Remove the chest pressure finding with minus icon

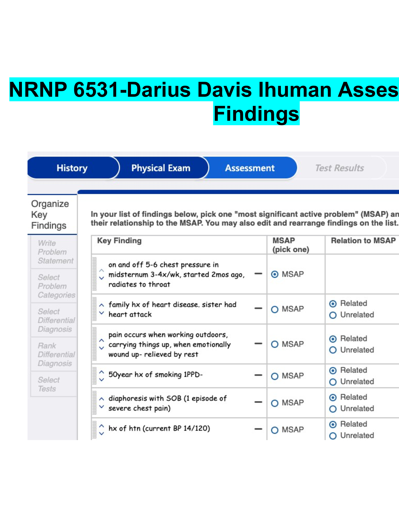coord(258,274)
